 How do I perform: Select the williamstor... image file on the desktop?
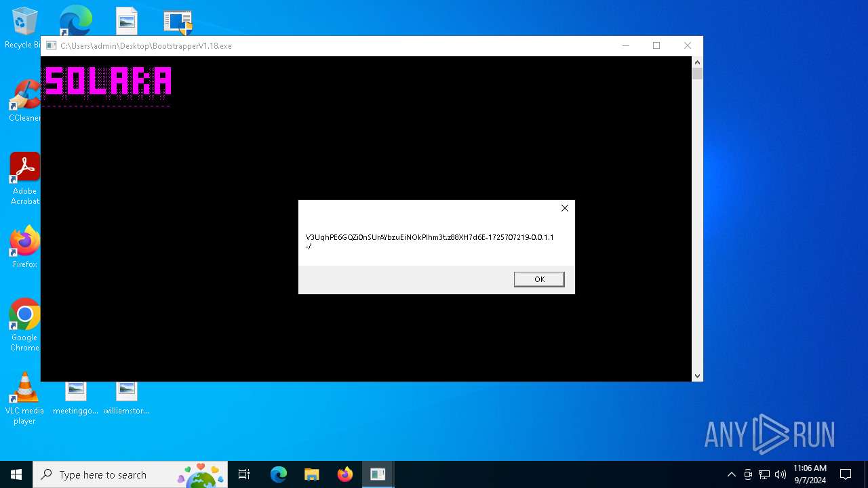click(x=126, y=399)
